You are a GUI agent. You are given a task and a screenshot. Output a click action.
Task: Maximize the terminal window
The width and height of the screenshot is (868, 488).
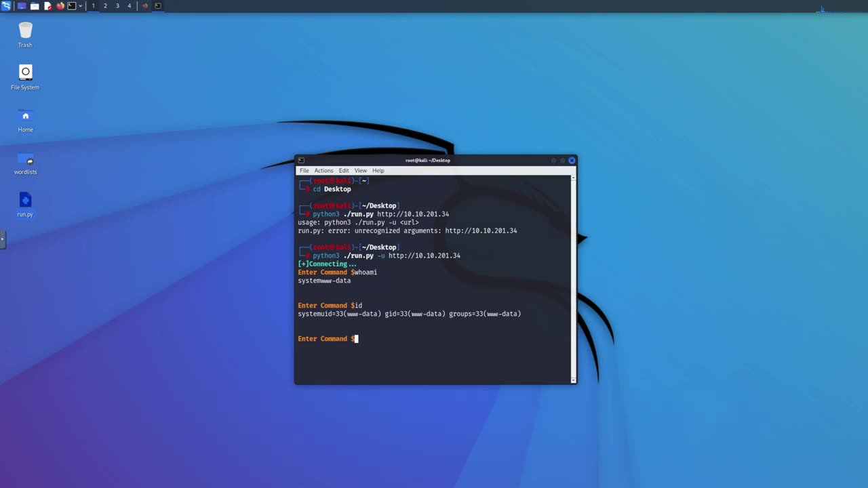pyautogui.click(x=562, y=161)
